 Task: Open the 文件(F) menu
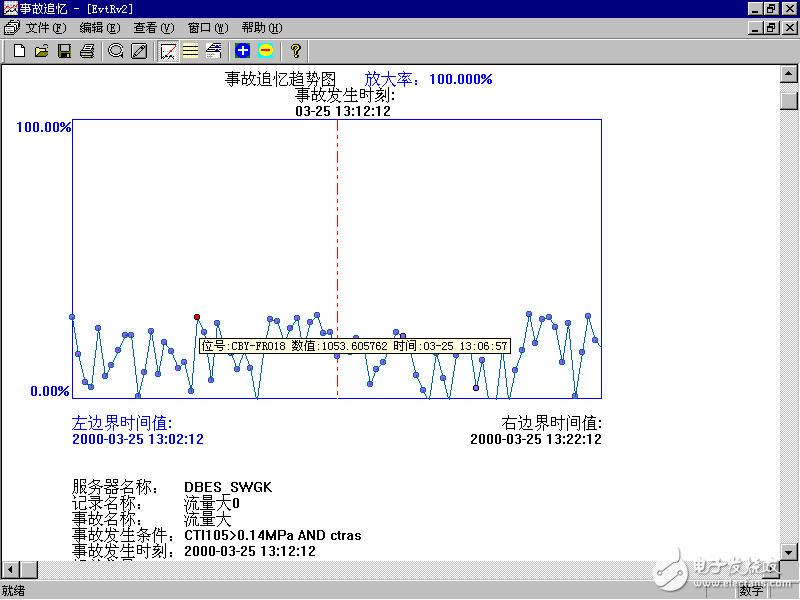point(45,28)
